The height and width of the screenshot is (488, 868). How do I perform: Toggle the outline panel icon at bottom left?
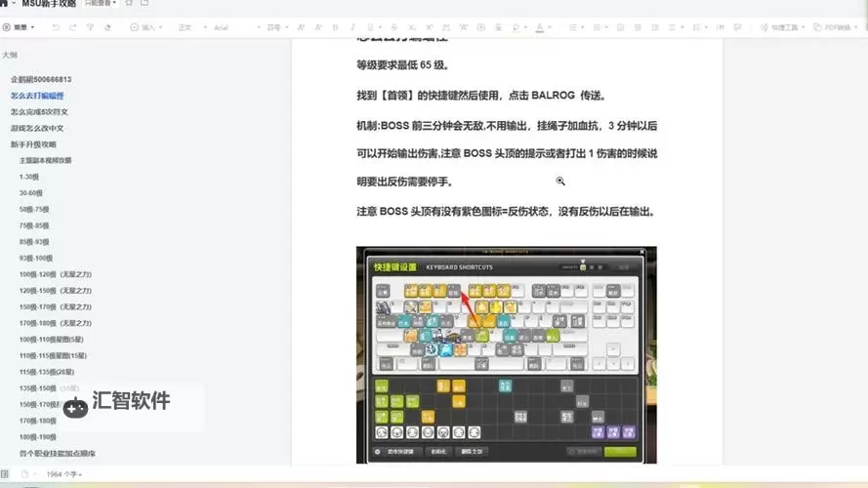point(5,474)
